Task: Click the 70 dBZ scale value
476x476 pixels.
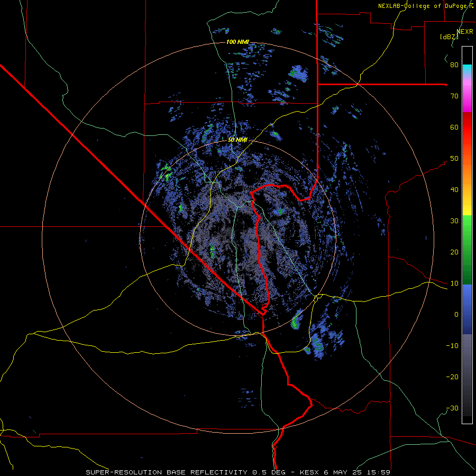Action: click(x=454, y=96)
